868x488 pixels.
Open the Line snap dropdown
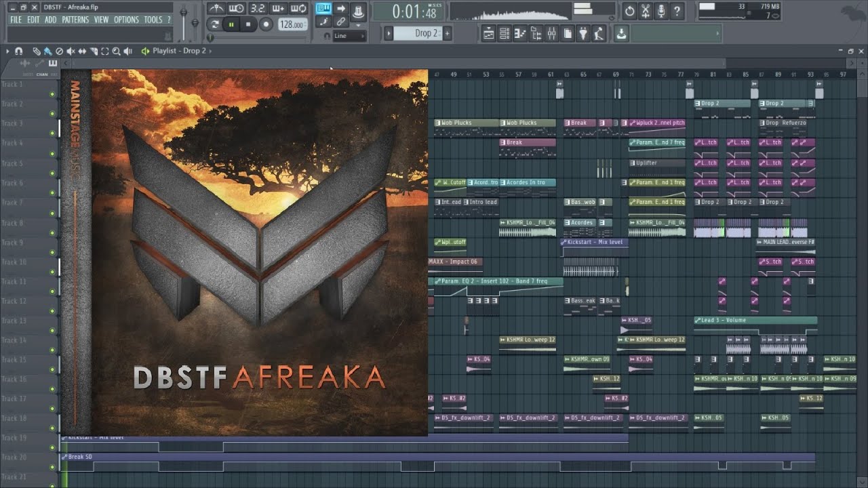pos(349,36)
